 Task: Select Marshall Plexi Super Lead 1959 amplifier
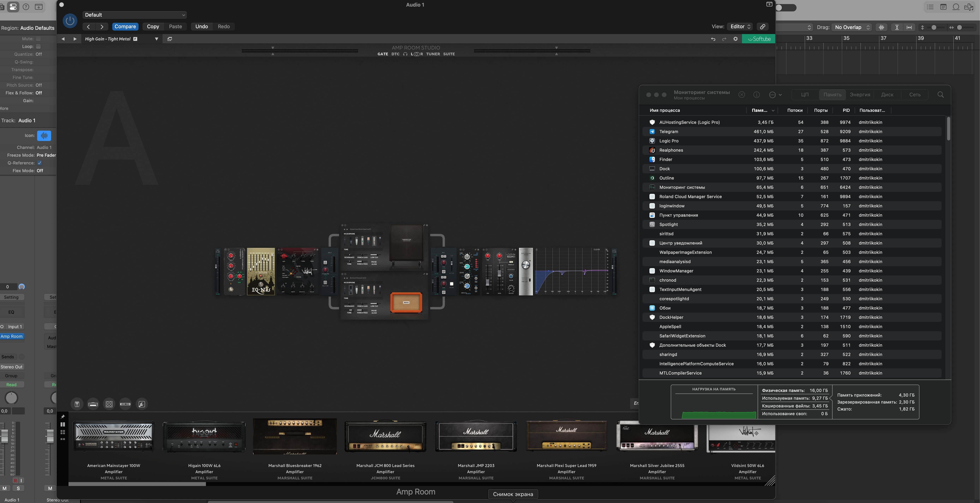[566, 436]
